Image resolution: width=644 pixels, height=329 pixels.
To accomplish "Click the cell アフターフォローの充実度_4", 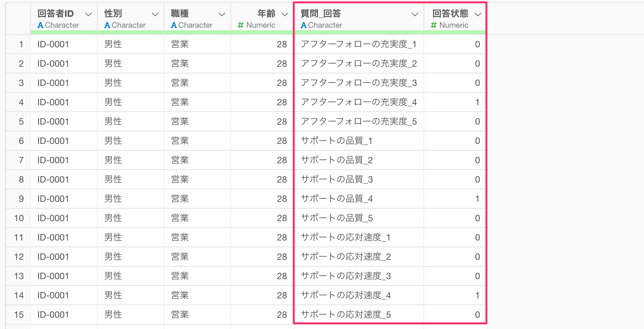I will [358, 102].
